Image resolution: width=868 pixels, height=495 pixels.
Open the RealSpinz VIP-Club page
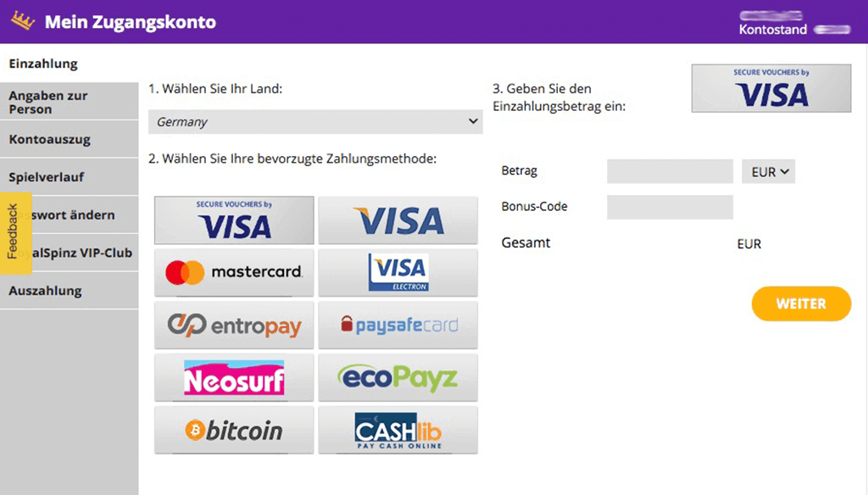[x=72, y=253]
